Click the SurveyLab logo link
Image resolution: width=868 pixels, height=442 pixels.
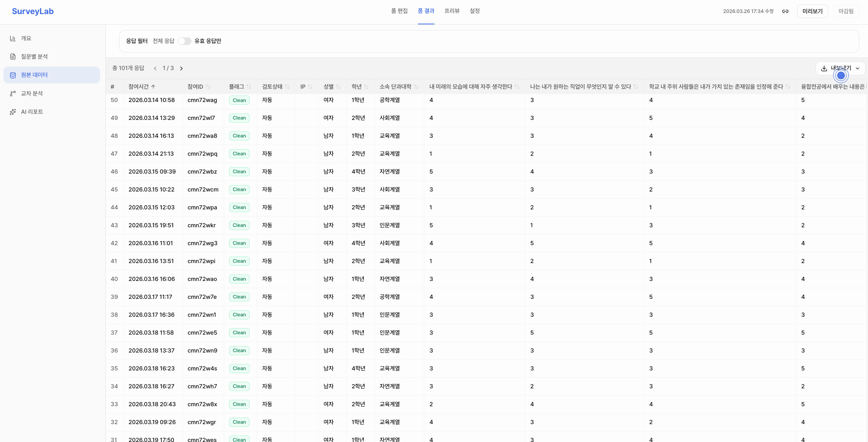(33, 11)
